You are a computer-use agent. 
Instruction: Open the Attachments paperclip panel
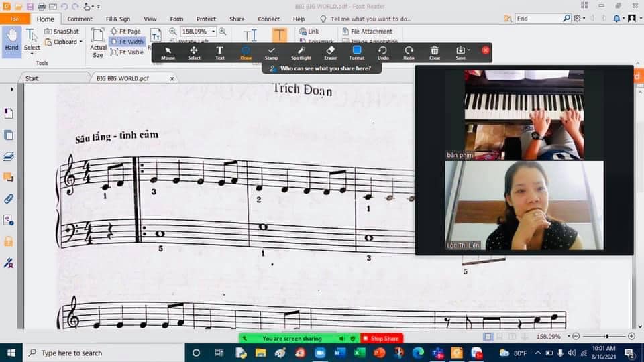[x=9, y=198]
